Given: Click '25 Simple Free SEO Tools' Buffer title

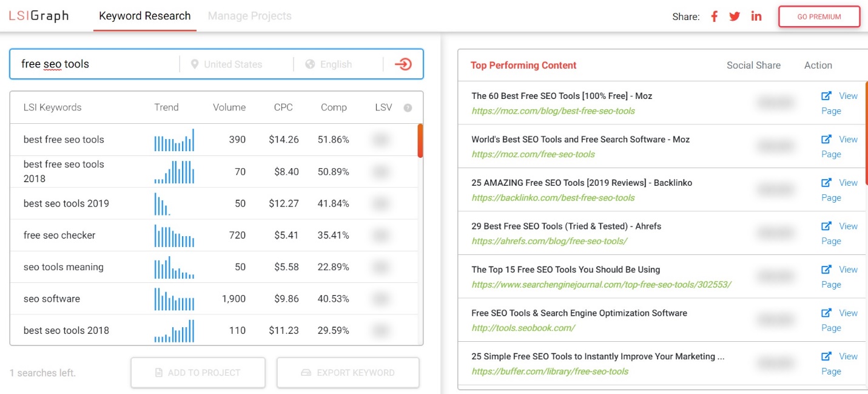Looking at the screenshot, I should [598, 356].
